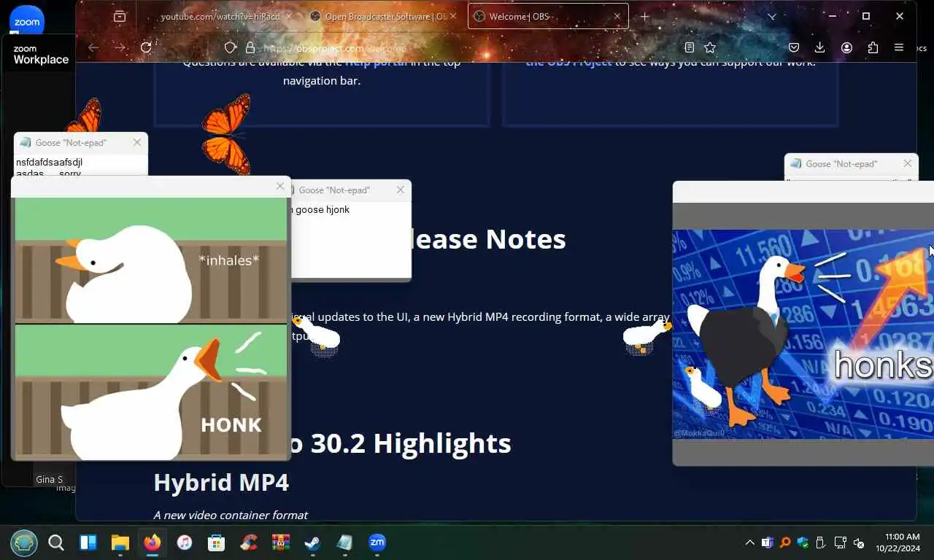
Task: Open a new browser tab
Action: tap(644, 16)
